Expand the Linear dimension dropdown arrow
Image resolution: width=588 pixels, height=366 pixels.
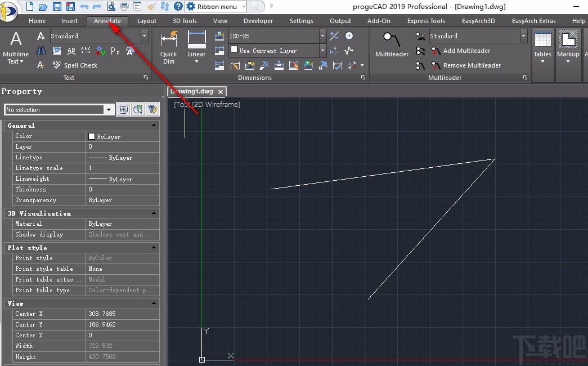pos(196,61)
